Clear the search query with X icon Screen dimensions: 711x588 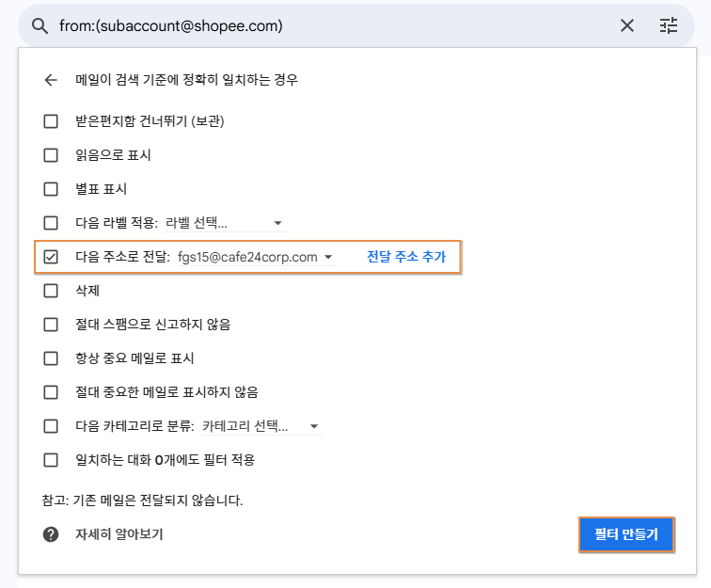(x=627, y=25)
